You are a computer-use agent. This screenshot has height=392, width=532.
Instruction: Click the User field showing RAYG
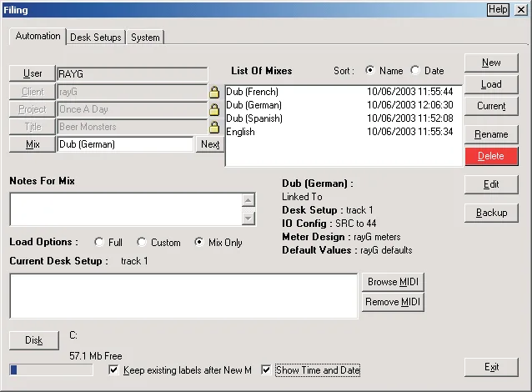click(133, 74)
